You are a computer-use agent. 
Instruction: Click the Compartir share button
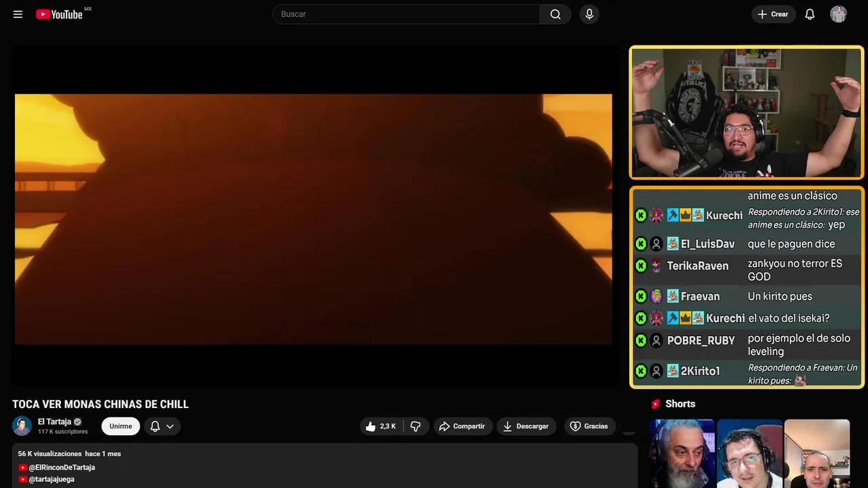pos(462,426)
